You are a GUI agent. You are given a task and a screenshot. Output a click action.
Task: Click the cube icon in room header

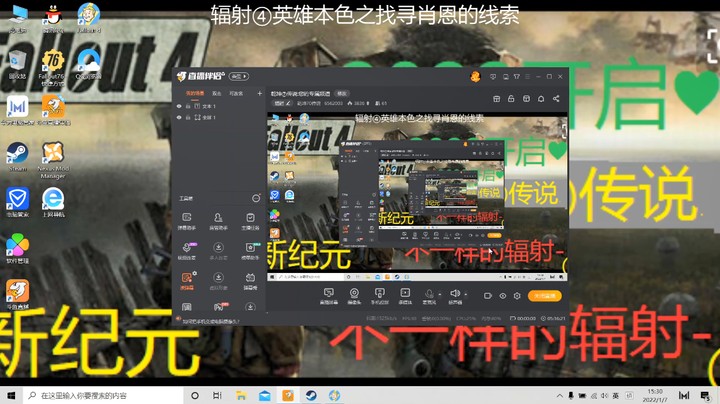(526, 99)
